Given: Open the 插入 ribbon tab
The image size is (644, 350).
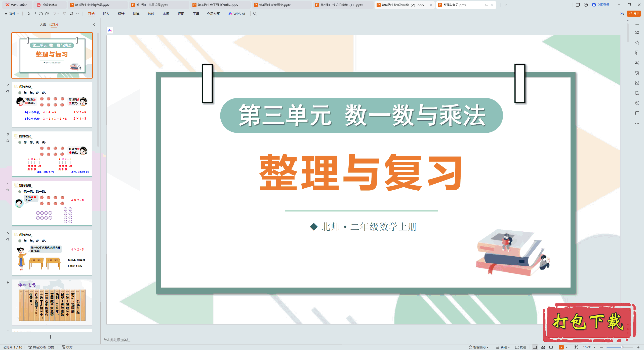Looking at the screenshot, I should click(x=106, y=14).
